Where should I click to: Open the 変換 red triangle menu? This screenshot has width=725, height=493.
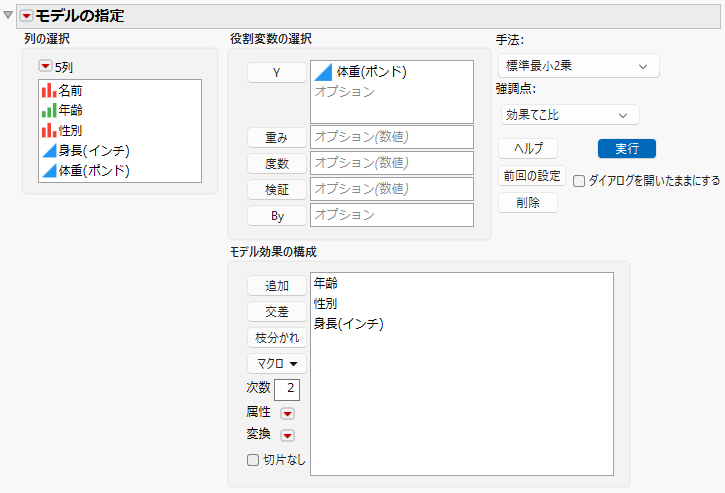[287, 435]
